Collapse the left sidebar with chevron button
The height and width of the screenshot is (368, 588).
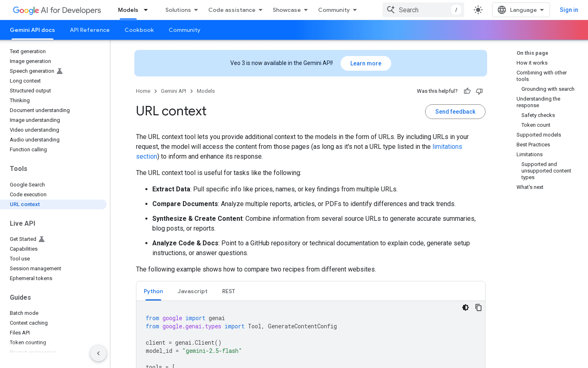[98, 353]
